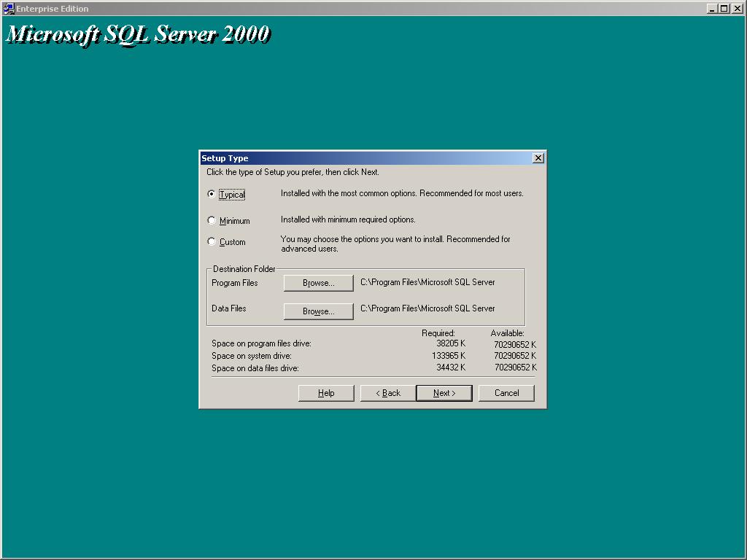Click the Custom option description text

pyautogui.click(x=395, y=244)
